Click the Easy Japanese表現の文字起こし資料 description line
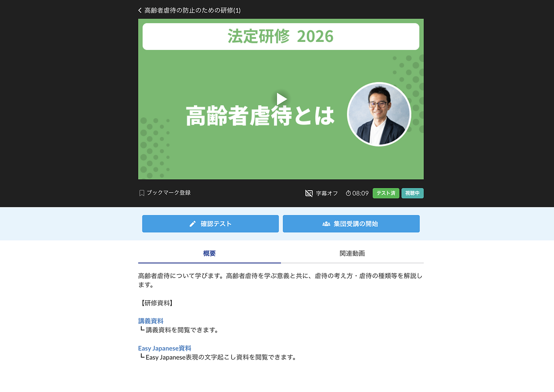This screenshot has height=392, width=554. [222, 357]
